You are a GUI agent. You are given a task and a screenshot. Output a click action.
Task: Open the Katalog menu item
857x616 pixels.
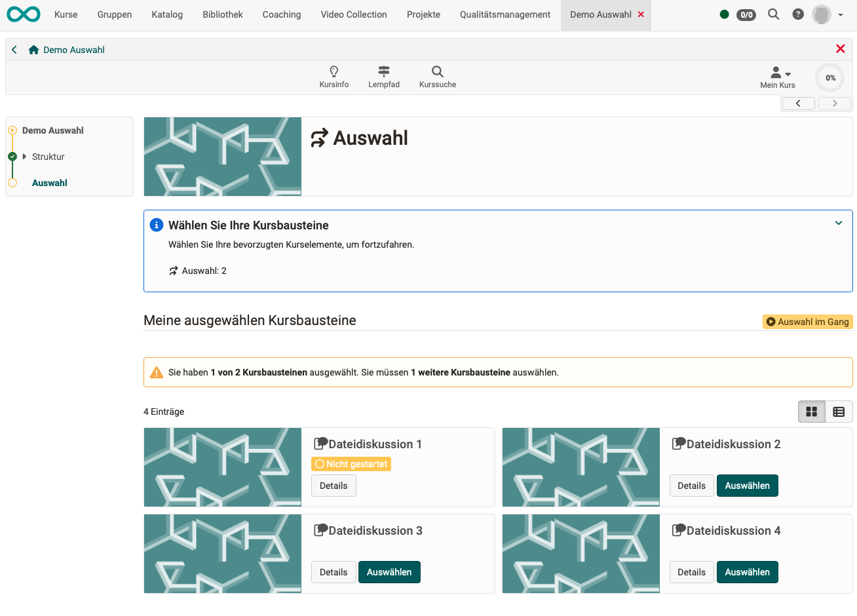tap(167, 14)
